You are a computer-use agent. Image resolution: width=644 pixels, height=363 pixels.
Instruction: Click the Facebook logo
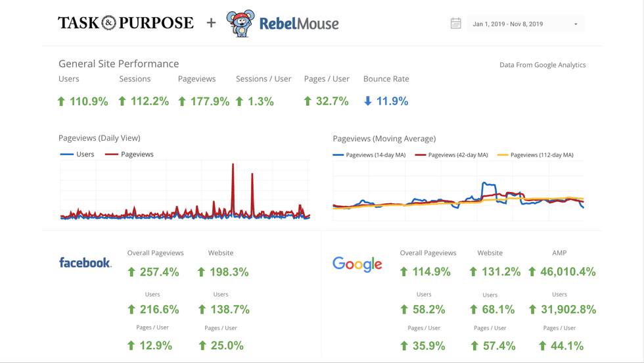(x=85, y=263)
